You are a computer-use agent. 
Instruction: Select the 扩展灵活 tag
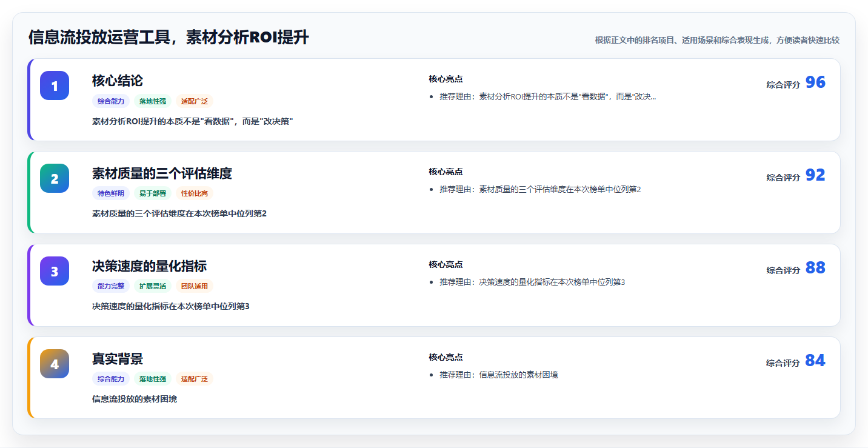coord(153,286)
